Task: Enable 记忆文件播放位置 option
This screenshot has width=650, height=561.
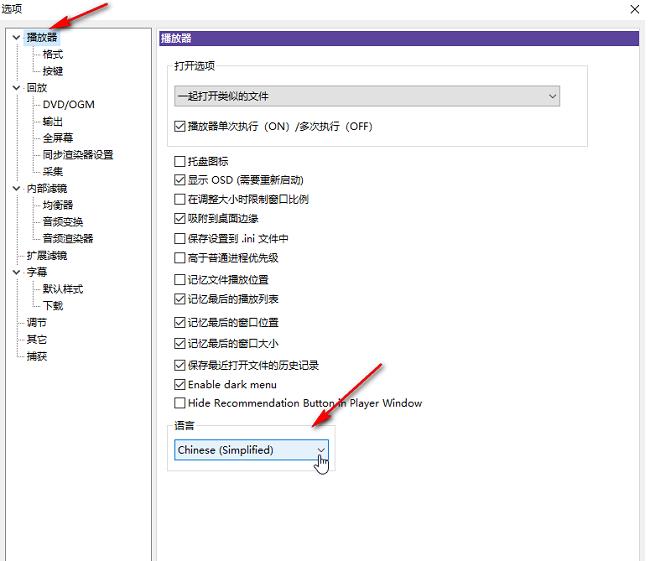Action: tap(180, 280)
